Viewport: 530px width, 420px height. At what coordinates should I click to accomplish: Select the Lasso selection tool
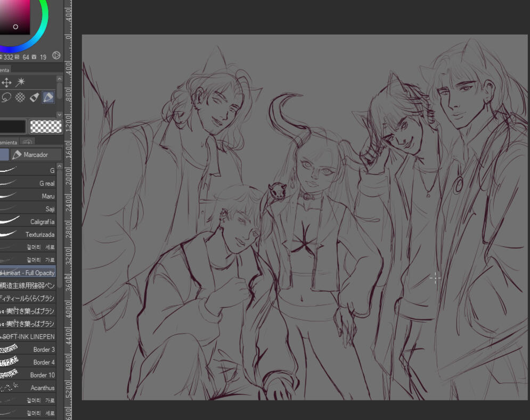click(6, 97)
